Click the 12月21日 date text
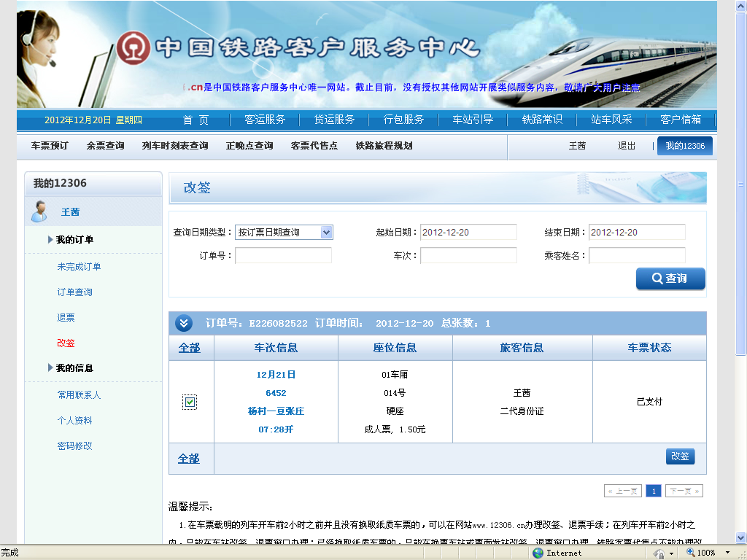 276,375
